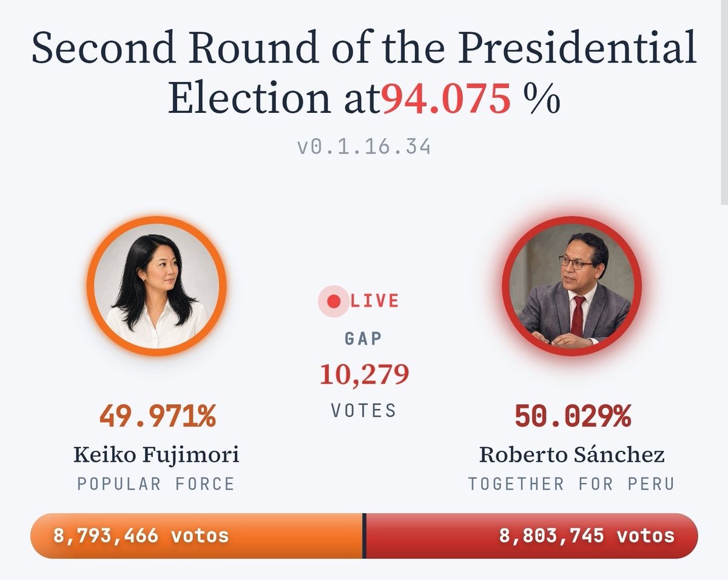728x580 pixels.
Task: Click the Roberto Sánchez candidate name
Action: [571, 454]
